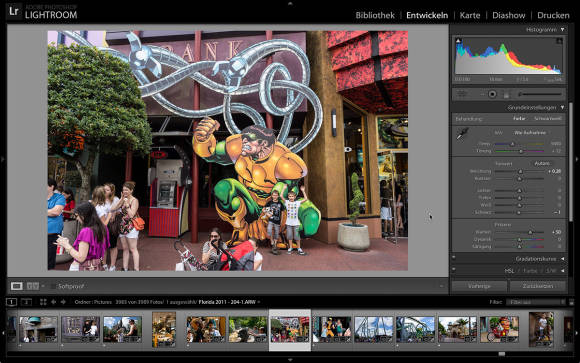Select the HSL tab in panel header
Image resolution: width=580 pixels, height=363 pixels.
coord(510,271)
